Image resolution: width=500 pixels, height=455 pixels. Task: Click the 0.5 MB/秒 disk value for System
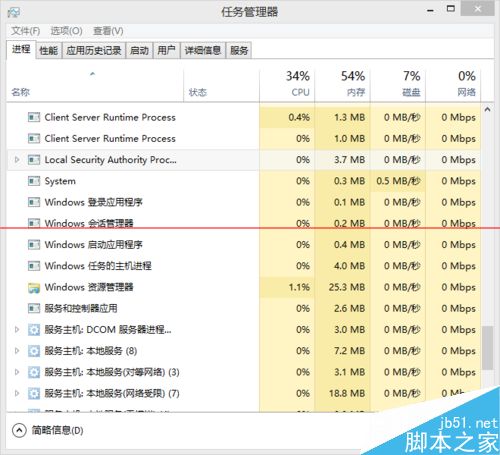pos(398,181)
